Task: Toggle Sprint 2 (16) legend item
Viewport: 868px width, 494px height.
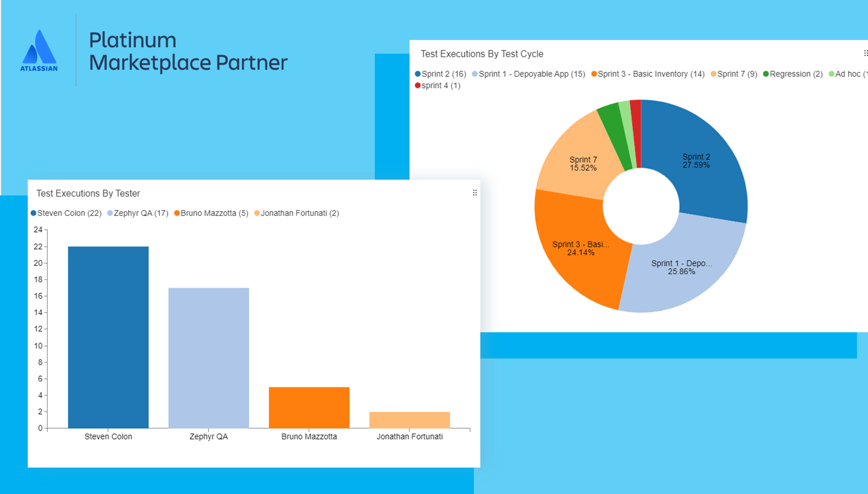Action: (440, 74)
